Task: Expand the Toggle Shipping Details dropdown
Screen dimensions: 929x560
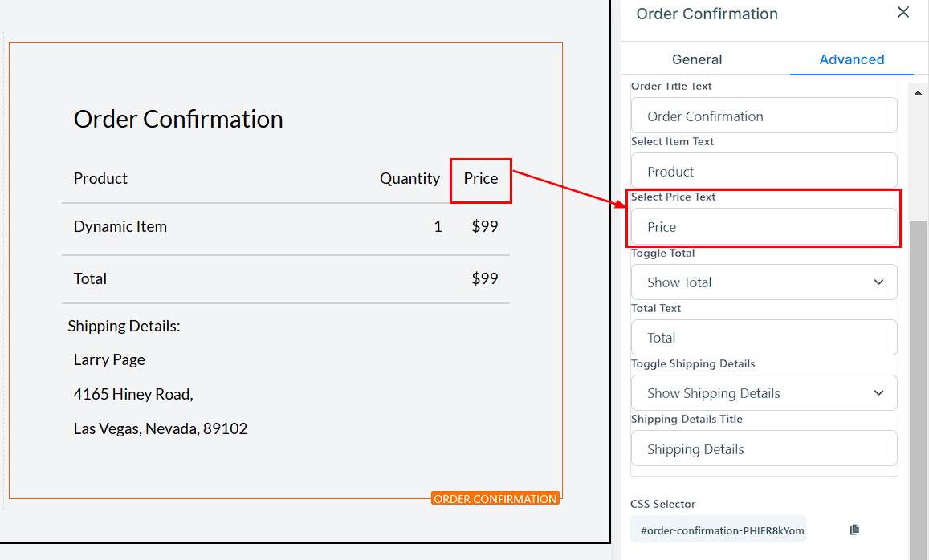Action: pyautogui.click(x=764, y=393)
